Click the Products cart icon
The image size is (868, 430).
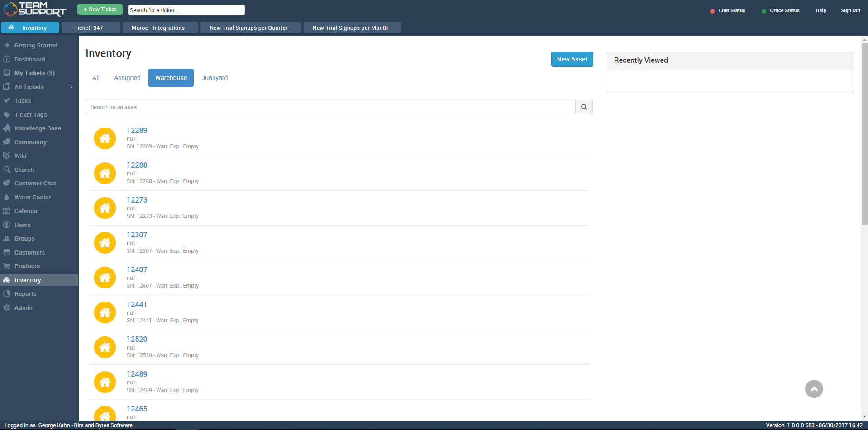coord(7,266)
